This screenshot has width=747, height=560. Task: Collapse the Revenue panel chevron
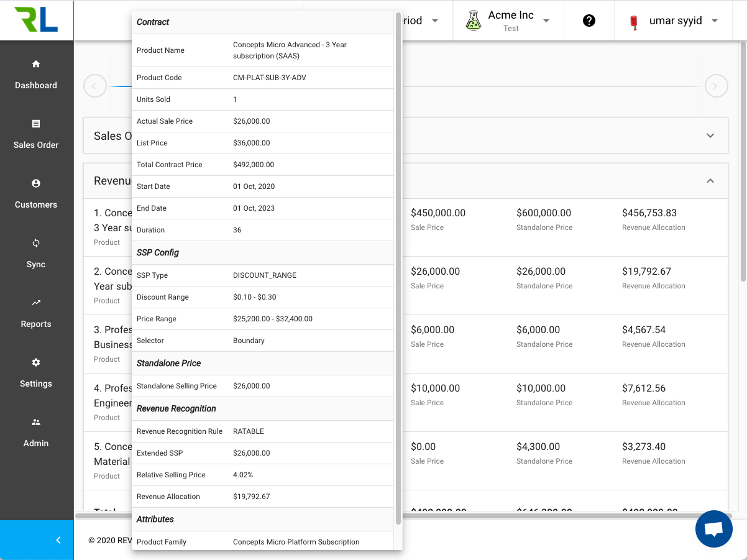(x=710, y=181)
